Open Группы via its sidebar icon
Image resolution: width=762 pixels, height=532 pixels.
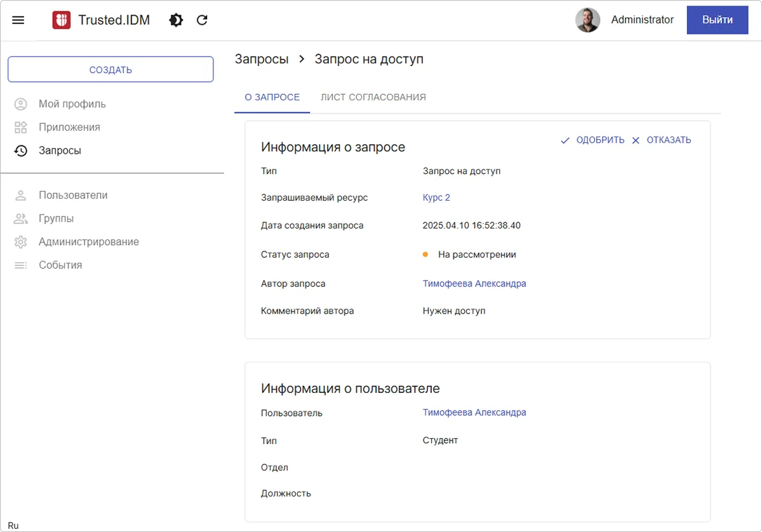point(20,218)
